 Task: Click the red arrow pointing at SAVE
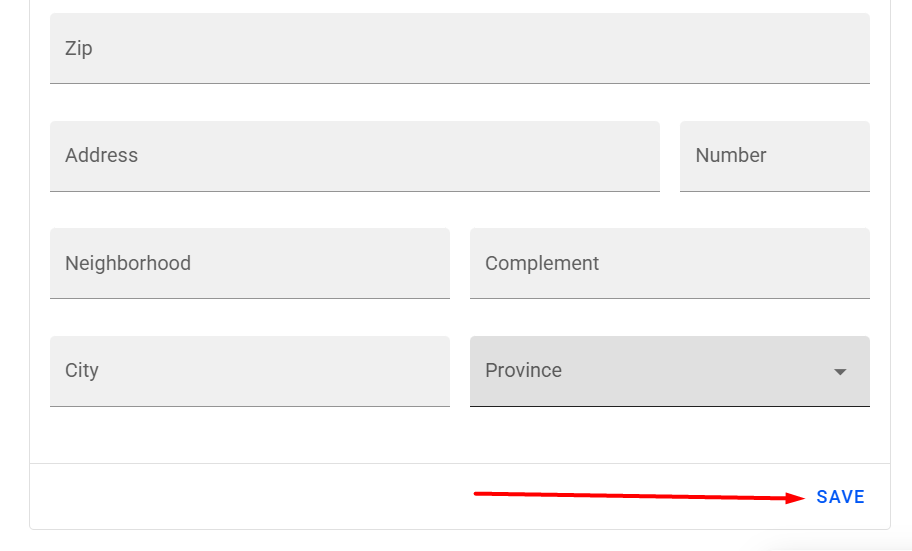point(640,496)
